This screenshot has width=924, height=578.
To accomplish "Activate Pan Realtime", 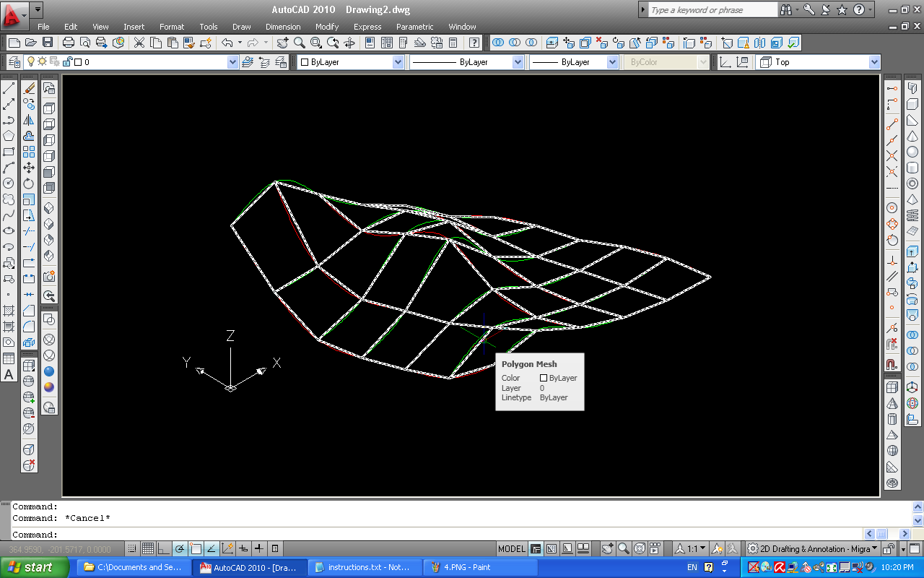I will [282, 43].
